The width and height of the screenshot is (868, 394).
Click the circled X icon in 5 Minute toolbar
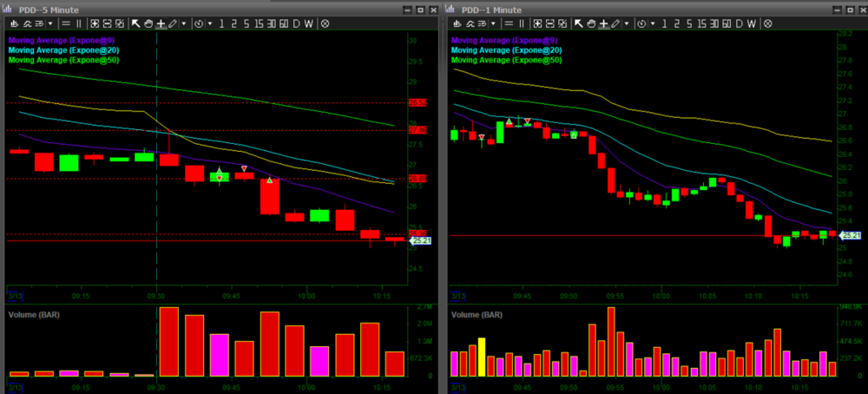325,23
